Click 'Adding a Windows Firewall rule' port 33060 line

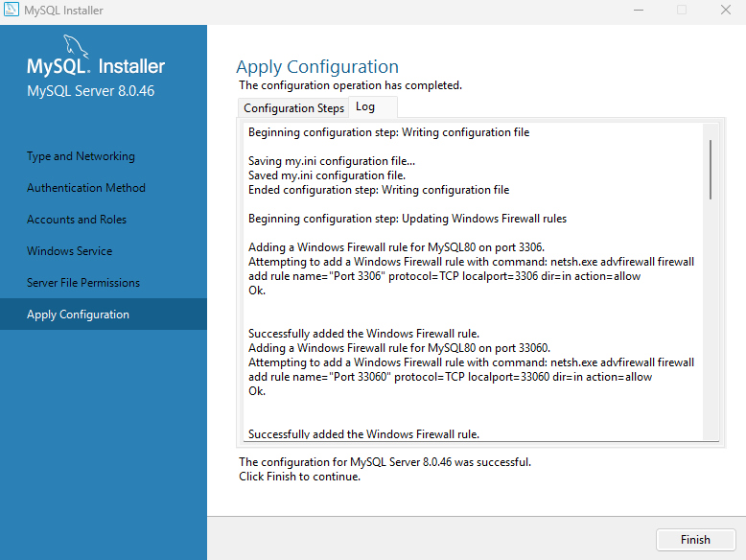[x=399, y=348]
